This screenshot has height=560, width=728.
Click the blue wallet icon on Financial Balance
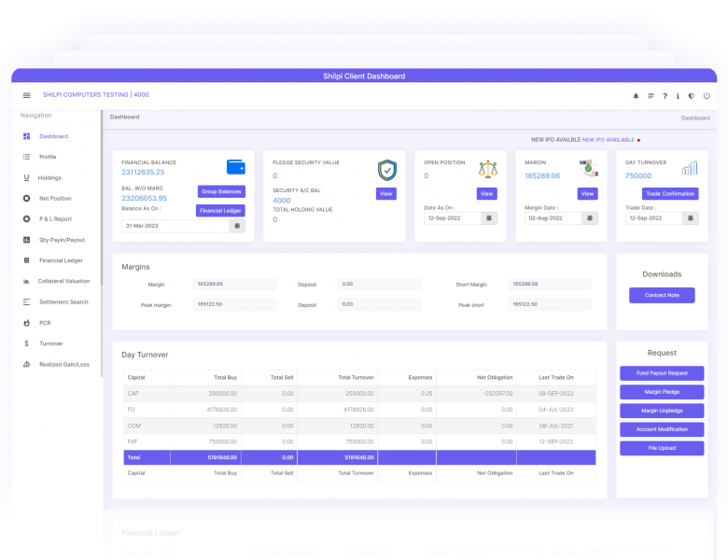pyautogui.click(x=236, y=167)
